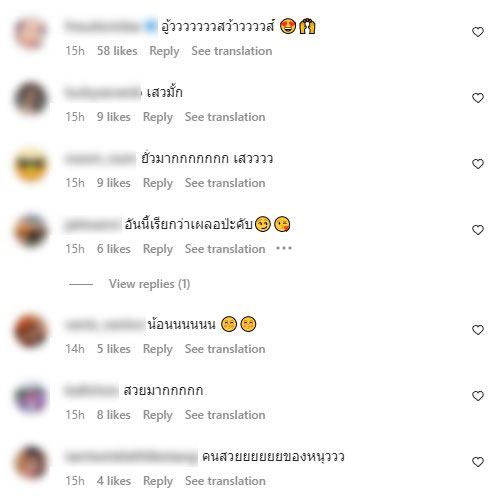Open profile picture of the first commenter
Image resolution: width=494 pixels, height=503 pixels.
pos(31,33)
